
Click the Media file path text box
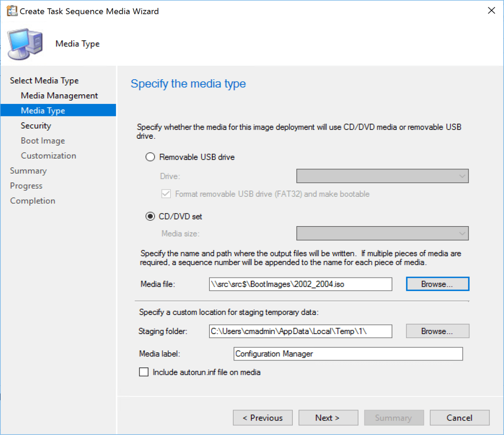pyautogui.click(x=300, y=284)
